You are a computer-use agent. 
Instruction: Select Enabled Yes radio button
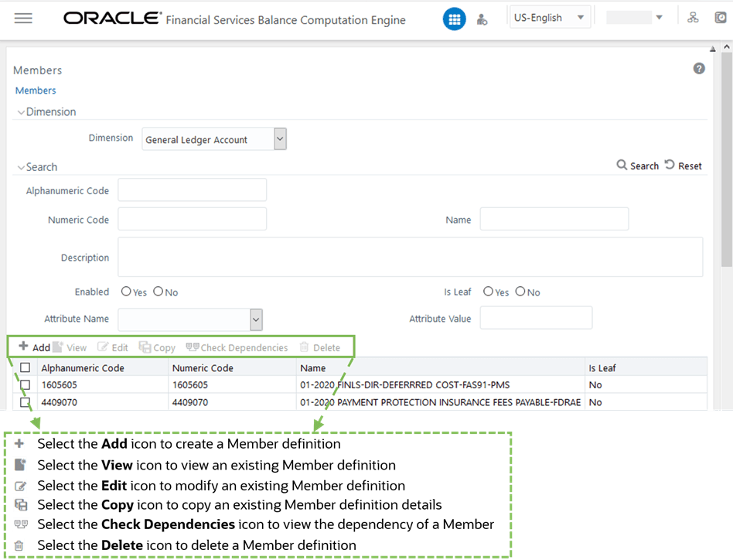[x=126, y=292]
